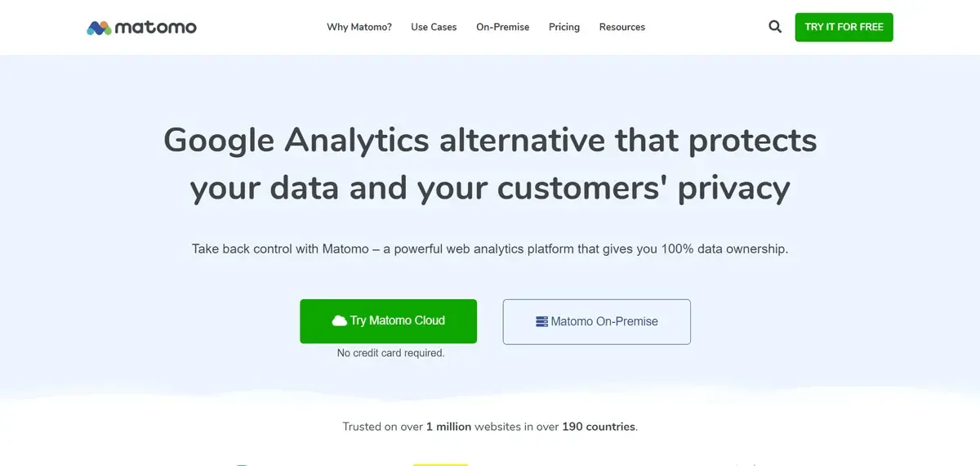Open the Use Cases menu
980x466 pixels.
(x=434, y=27)
